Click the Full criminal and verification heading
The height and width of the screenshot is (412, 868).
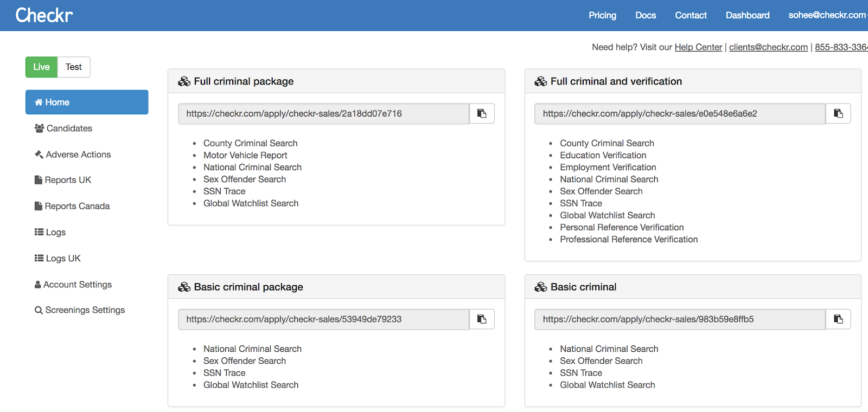(x=616, y=81)
